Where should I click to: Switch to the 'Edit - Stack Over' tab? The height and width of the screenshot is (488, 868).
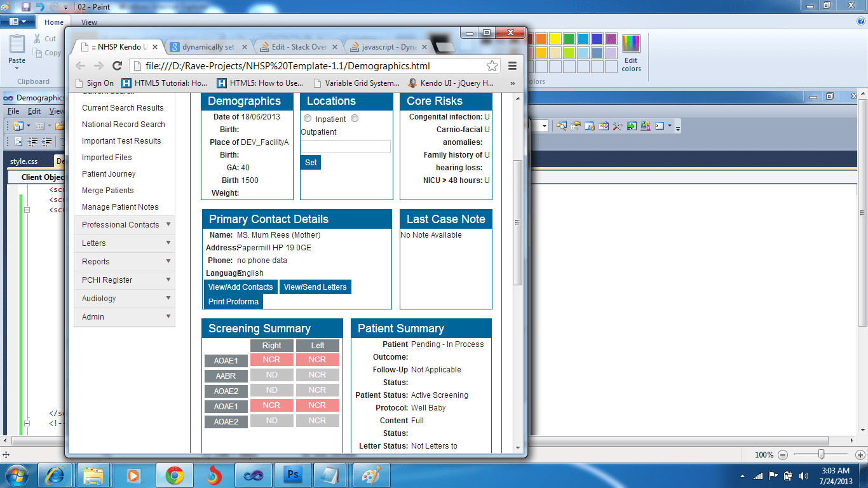point(299,47)
